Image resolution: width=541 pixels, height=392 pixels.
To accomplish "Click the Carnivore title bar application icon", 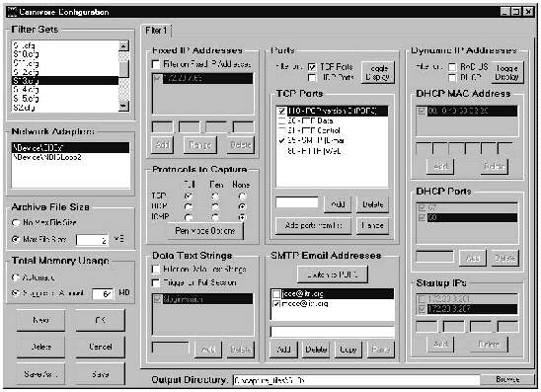I will [x=12, y=12].
